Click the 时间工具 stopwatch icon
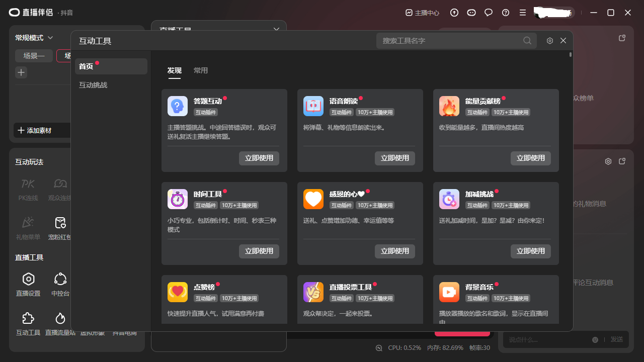The width and height of the screenshot is (644, 362). (178, 199)
